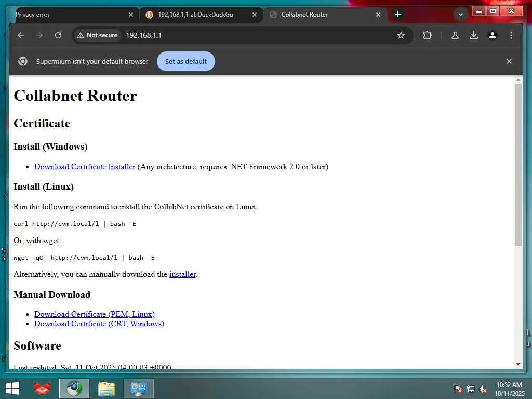This screenshot has height=399, width=532.
Task: Open File Explorer from the taskbar
Action: tap(106, 389)
